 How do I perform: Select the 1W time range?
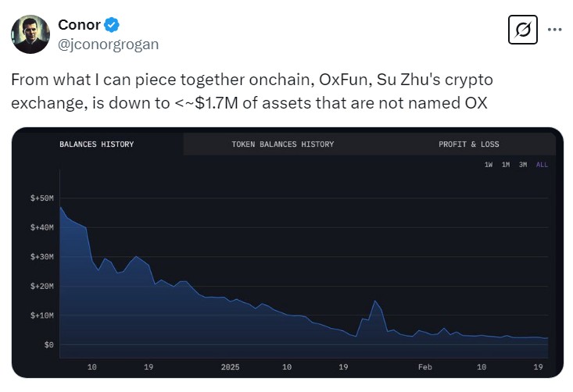489,165
